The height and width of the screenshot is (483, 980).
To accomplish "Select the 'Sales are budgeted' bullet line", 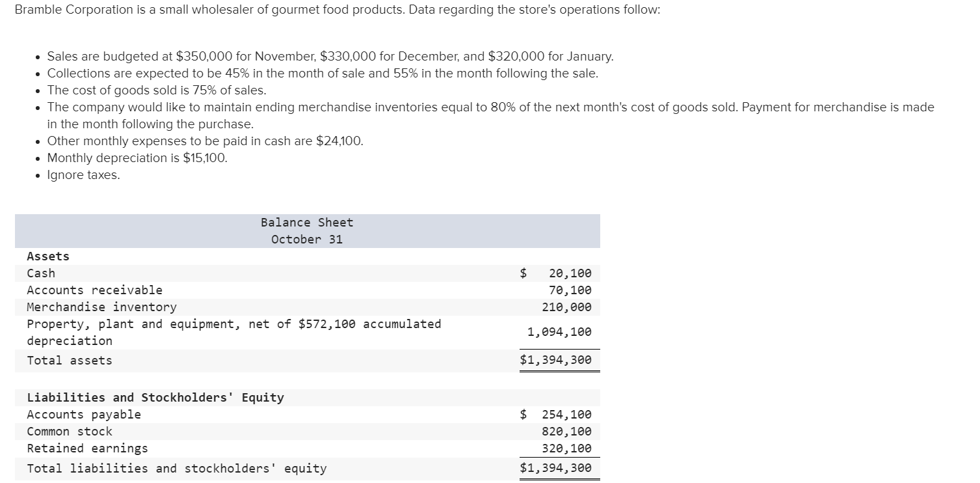I will (330, 56).
